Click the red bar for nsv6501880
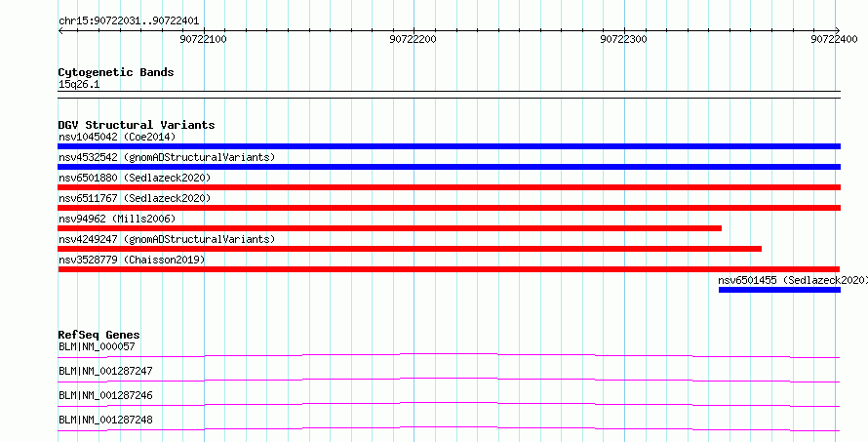 click(x=449, y=187)
